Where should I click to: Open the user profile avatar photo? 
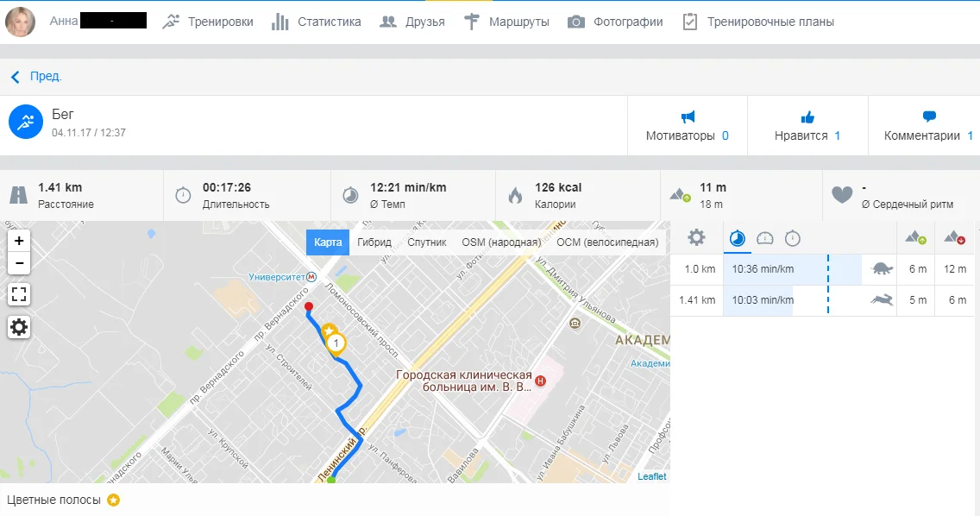tap(20, 22)
